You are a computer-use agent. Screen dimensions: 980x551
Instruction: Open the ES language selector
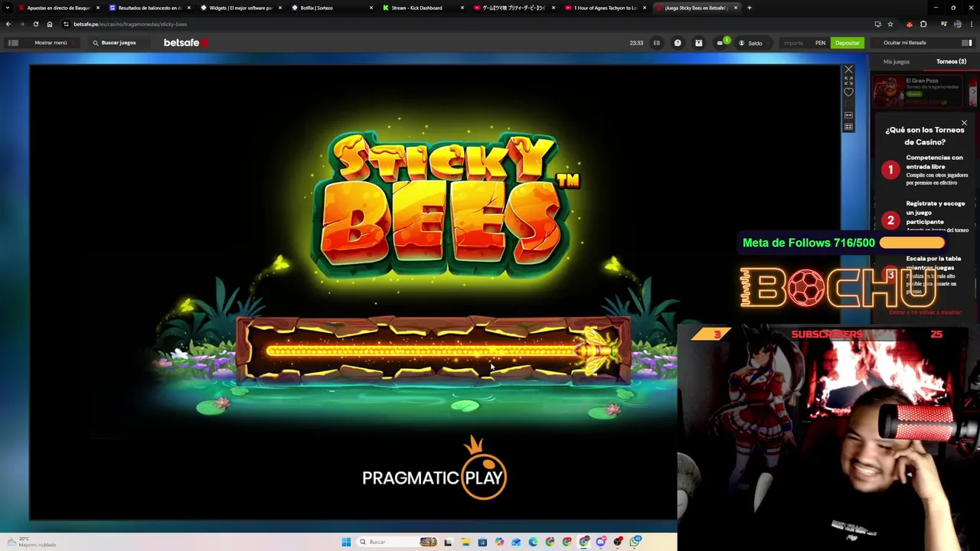656,43
